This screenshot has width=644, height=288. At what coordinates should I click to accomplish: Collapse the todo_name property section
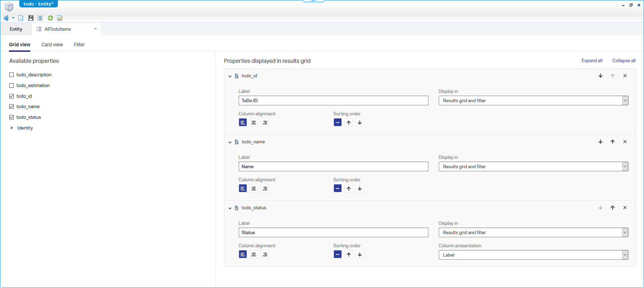[230, 142]
